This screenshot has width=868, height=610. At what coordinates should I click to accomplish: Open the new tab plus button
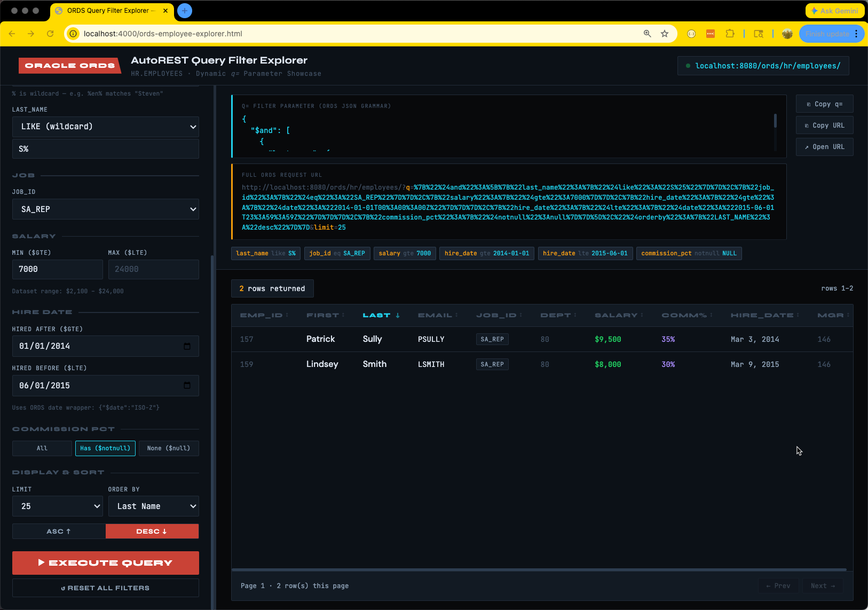[x=185, y=11]
